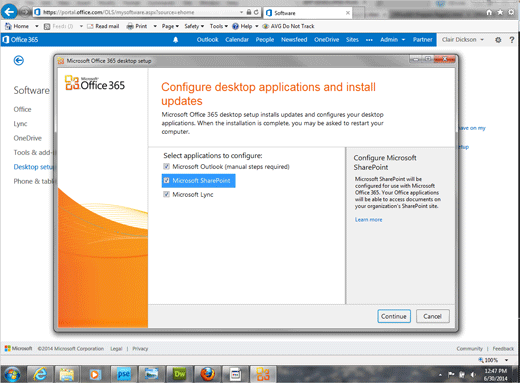The image size is (520, 383).
Task: Click the volume icon in system tray
Action: click(473, 375)
